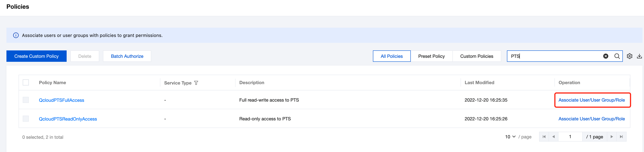
Task: Click the download list icon
Action: [639, 56]
